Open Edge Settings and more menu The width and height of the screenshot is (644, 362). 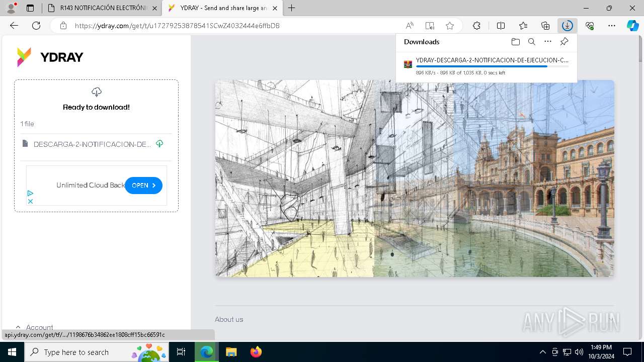click(x=612, y=26)
